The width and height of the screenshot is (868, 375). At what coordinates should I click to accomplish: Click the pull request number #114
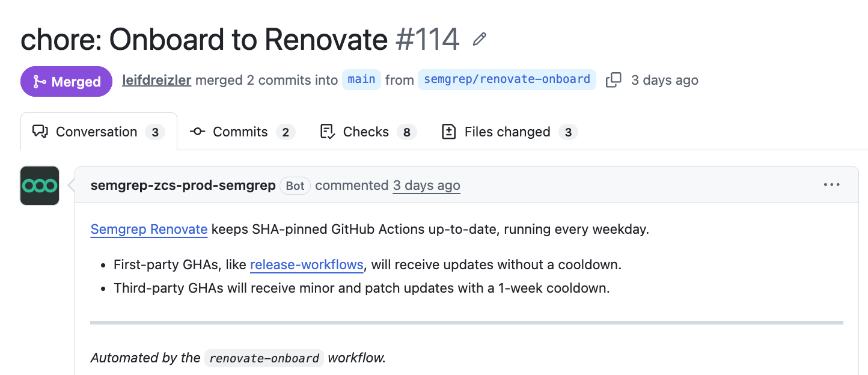tap(428, 40)
